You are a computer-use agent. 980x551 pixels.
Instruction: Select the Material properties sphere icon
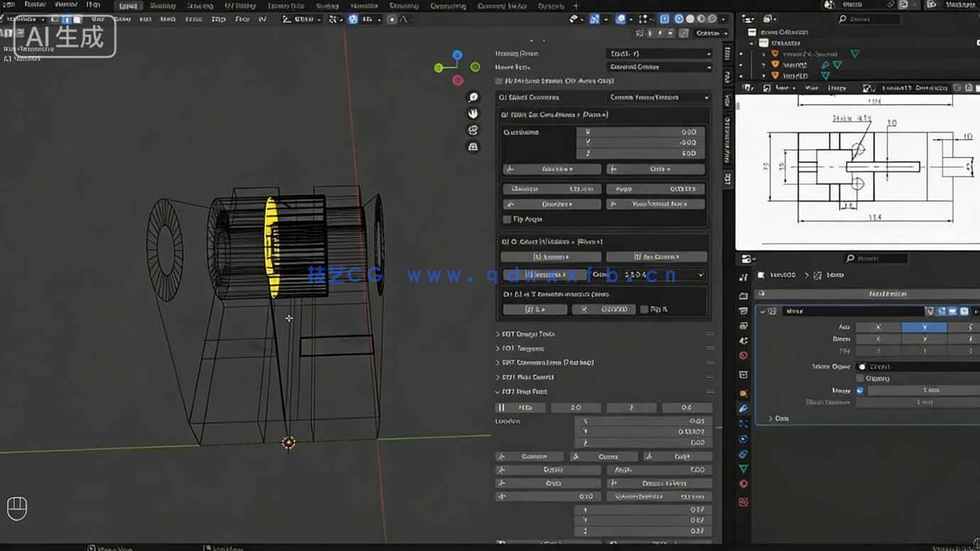(743, 484)
